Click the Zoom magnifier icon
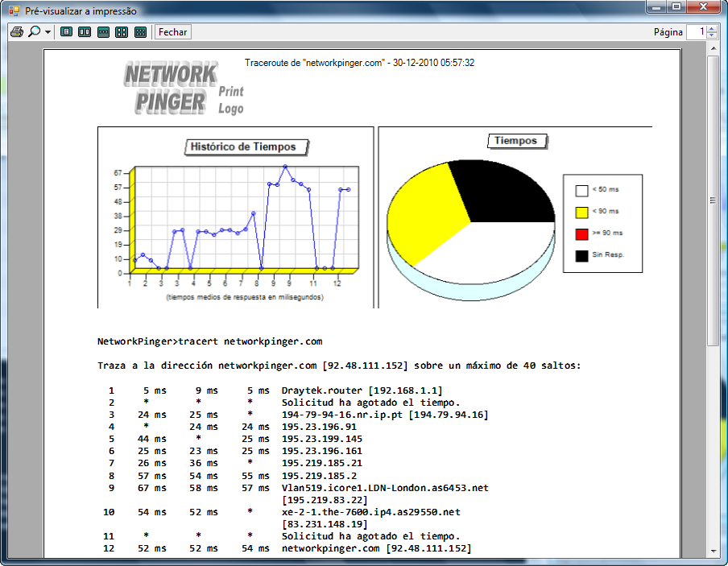Screen dimensions: 728x566 [x=35, y=32]
